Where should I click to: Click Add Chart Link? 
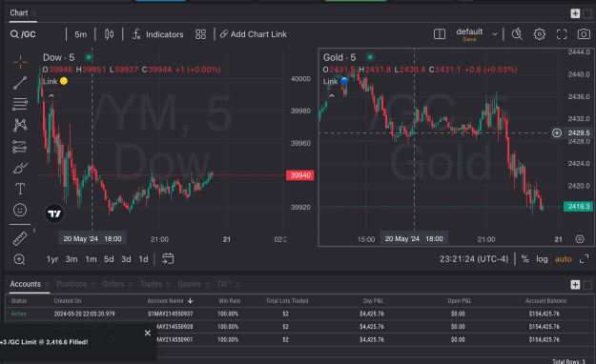click(254, 34)
